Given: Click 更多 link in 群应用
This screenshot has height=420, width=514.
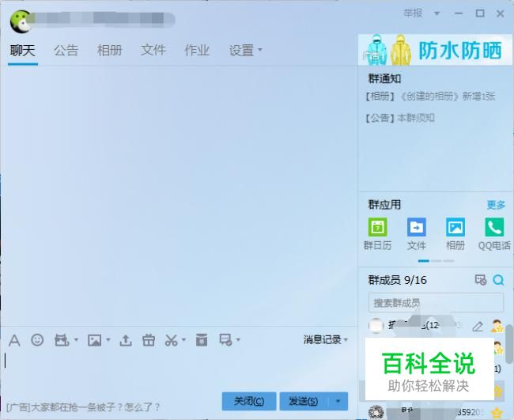Looking at the screenshot, I should click(496, 205).
